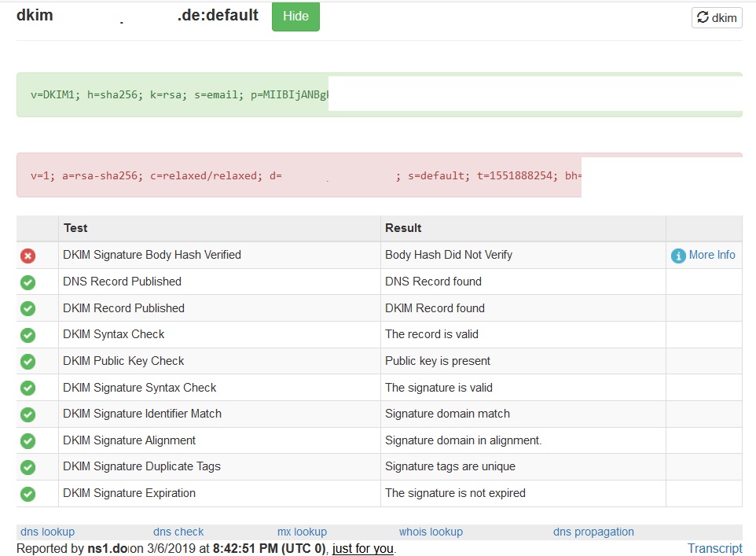756x556 pixels.
Task: Click green check icon beside DKIM Record Published
Action: 28,308
